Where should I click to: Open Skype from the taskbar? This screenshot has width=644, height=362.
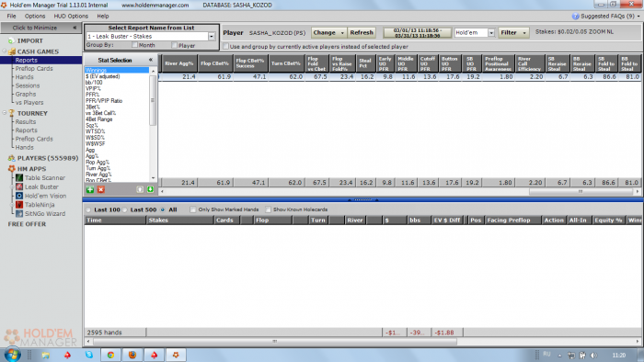click(89, 355)
